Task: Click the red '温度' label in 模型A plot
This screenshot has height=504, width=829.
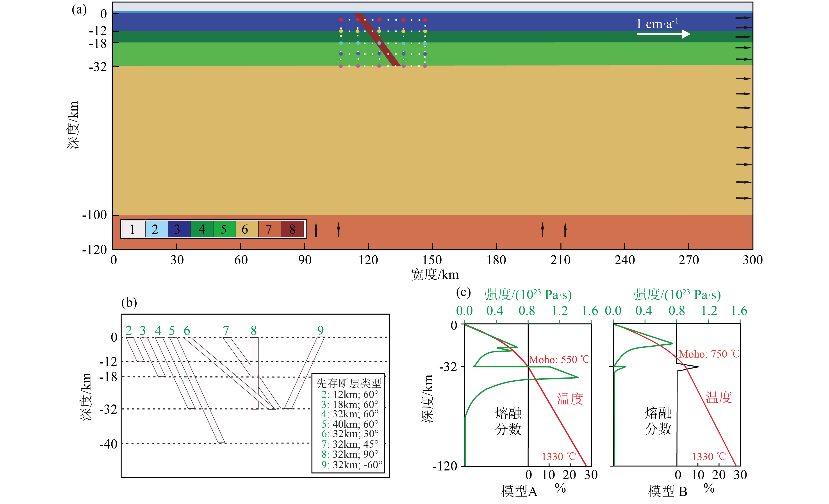Action: (570, 399)
